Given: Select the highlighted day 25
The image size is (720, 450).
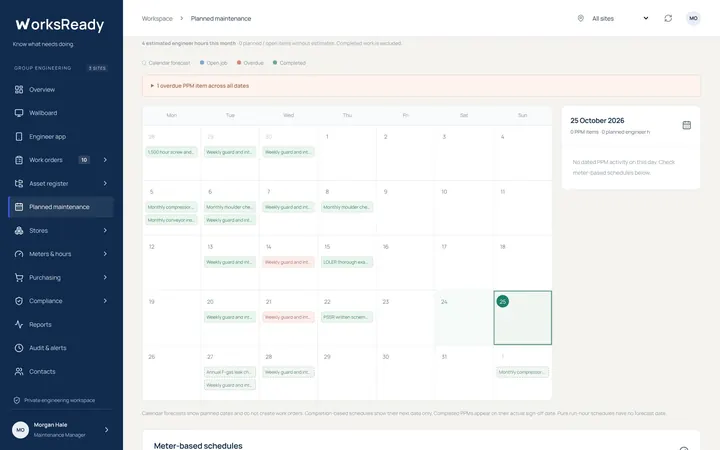Looking at the screenshot, I should pyautogui.click(x=523, y=317).
